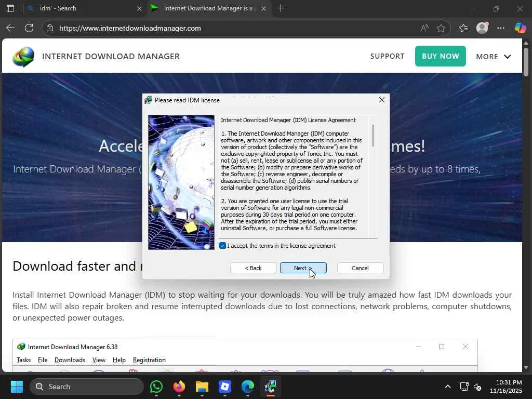Click the Back button in license dialog

coord(253,268)
